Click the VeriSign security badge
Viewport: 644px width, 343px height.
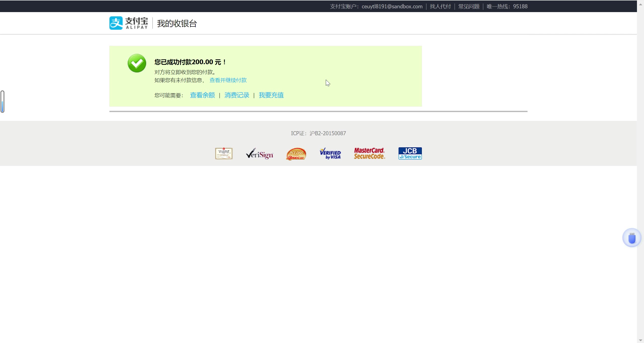coord(260,153)
